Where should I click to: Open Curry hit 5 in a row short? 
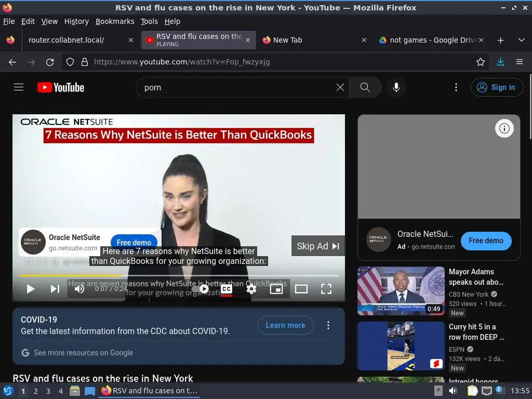401,346
